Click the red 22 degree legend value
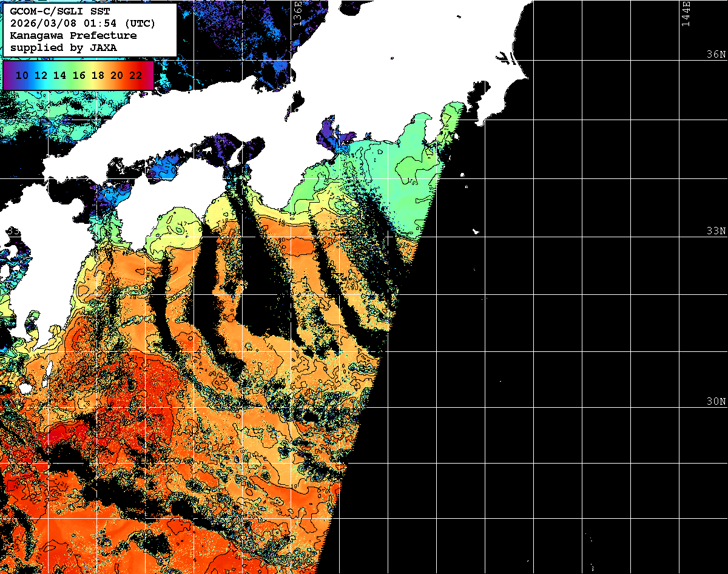Viewport: 728px width, 574px height. (136, 75)
